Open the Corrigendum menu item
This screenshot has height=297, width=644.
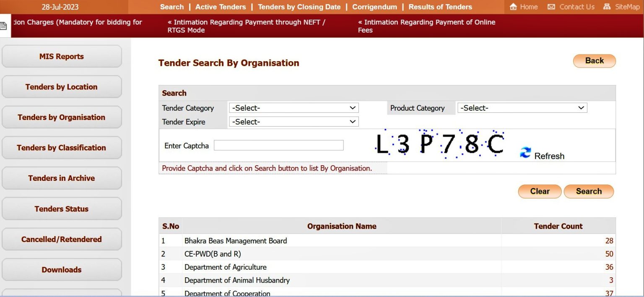(x=374, y=7)
